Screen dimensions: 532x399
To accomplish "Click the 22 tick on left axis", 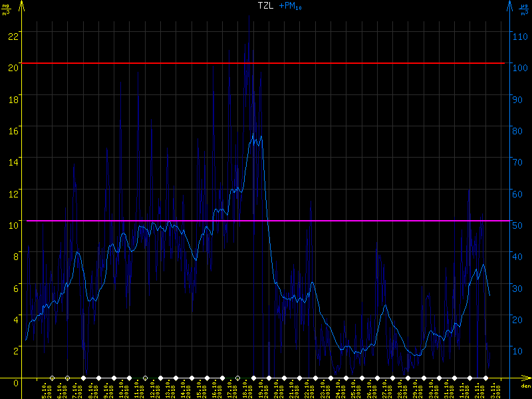I will pyautogui.click(x=13, y=35).
